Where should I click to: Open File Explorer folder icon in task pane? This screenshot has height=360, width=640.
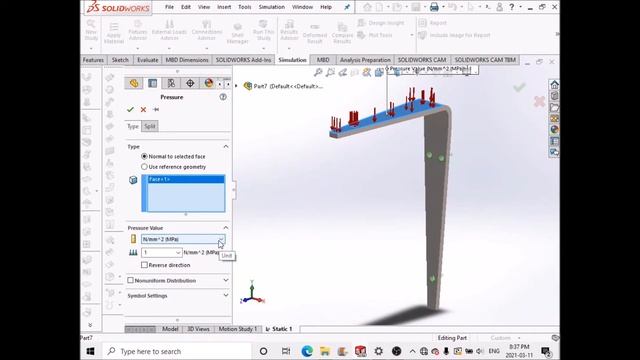[554, 107]
